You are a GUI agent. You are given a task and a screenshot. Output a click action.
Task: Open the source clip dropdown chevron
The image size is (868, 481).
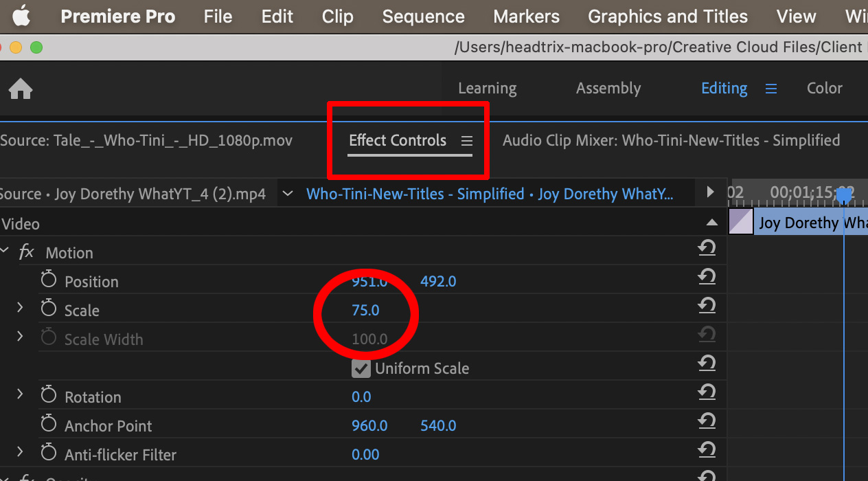pos(287,193)
